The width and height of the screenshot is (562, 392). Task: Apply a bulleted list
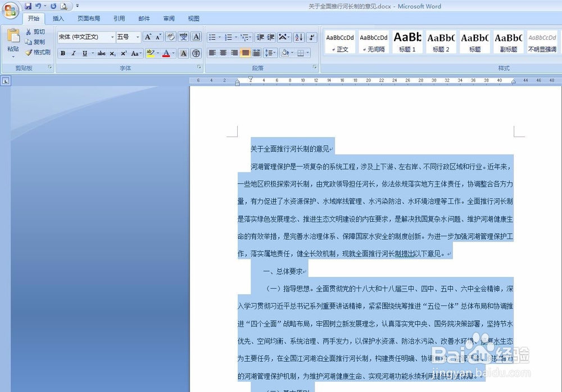pos(212,37)
